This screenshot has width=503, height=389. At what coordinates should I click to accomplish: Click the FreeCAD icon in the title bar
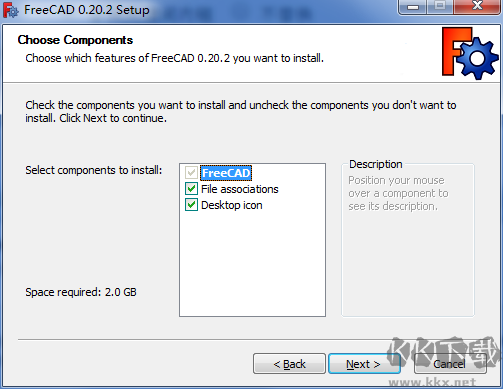click(x=11, y=10)
